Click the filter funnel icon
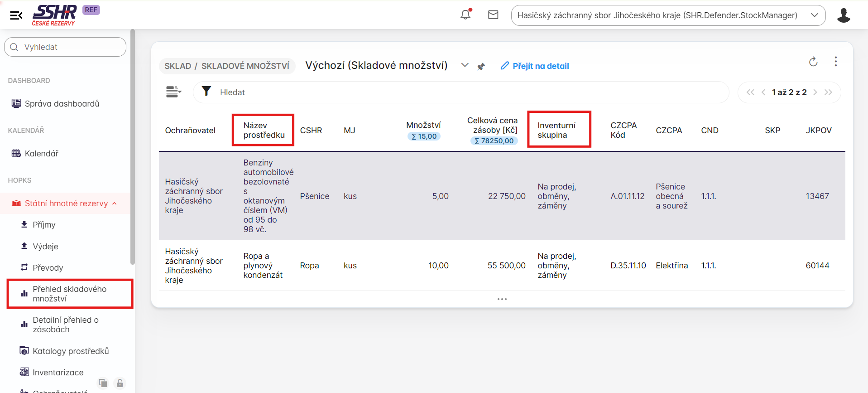868x393 pixels. pyautogui.click(x=206, y=92)
